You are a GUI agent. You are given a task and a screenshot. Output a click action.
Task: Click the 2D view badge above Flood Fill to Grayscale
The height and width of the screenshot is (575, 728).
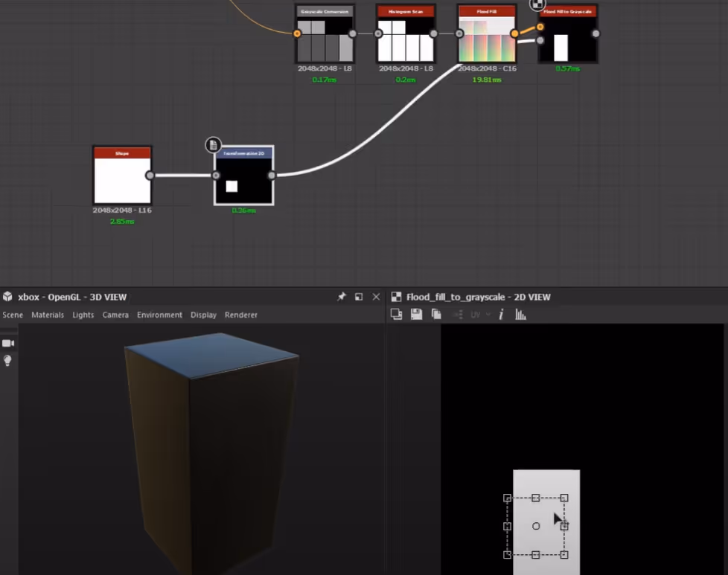[537, 4]
